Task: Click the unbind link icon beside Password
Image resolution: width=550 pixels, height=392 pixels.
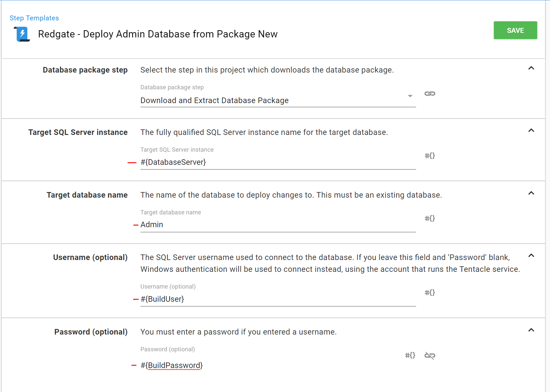Action: [x=430, y=356]
